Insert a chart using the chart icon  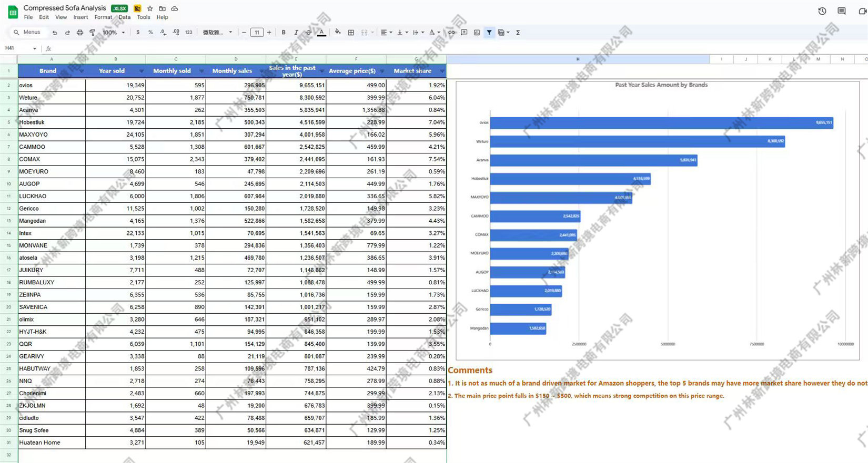(x=477, y=33)
